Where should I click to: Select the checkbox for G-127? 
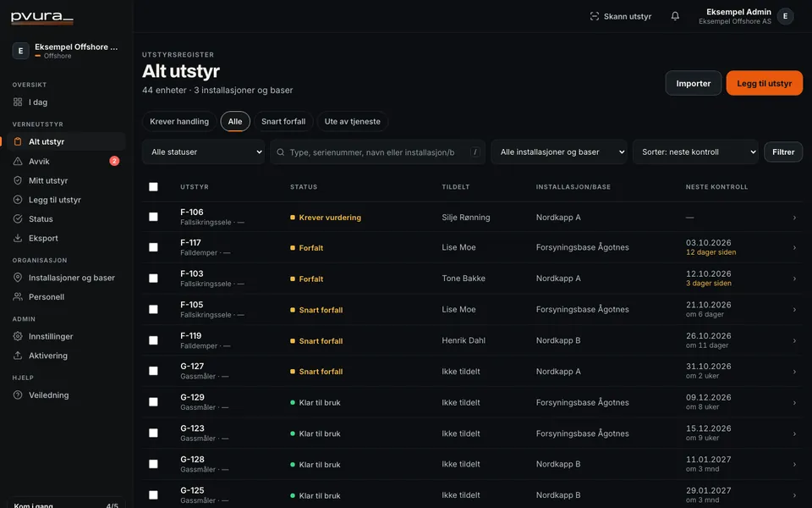click(x=153, y=371)
